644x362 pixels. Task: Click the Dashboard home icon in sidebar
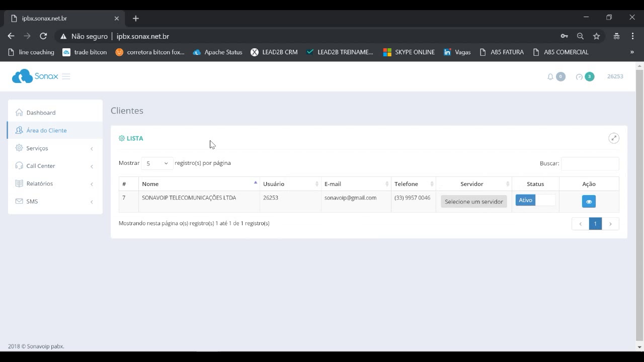point(19,113)
